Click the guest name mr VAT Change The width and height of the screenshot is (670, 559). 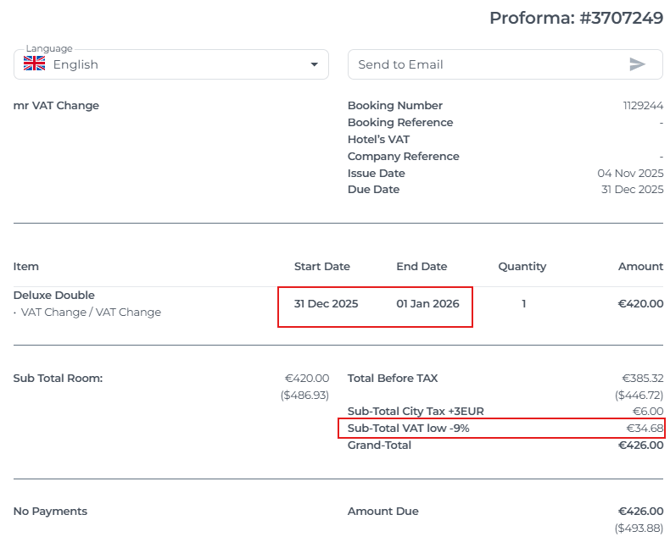[x=56, y=105]
